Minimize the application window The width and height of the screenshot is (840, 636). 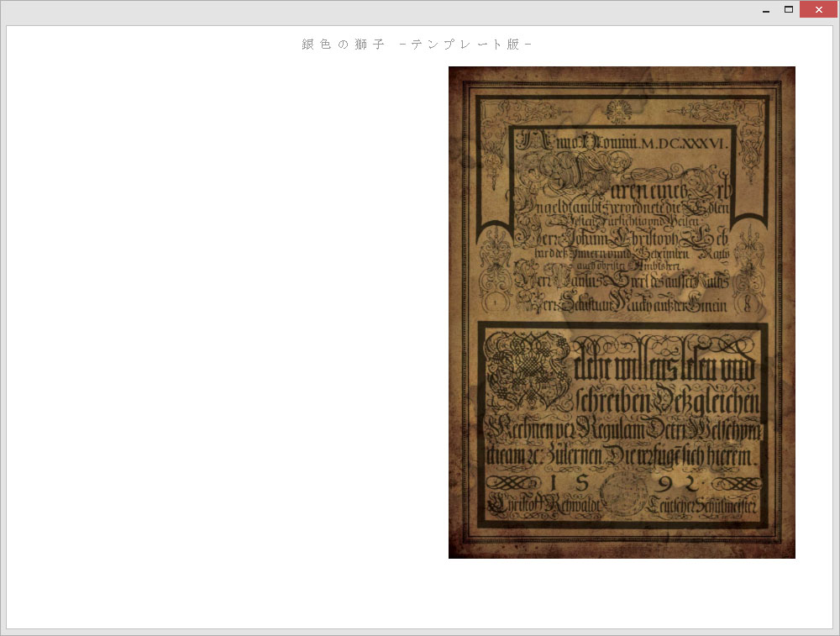pos(766,9)
